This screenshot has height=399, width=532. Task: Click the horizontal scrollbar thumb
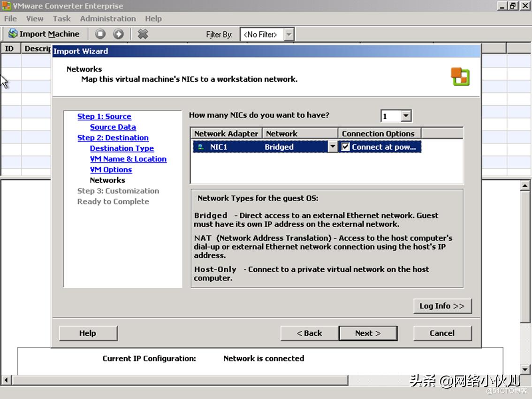[x=180, y=380]
